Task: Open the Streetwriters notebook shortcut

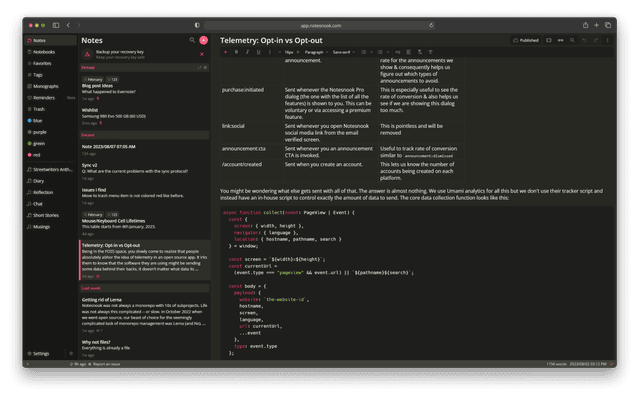Action: click(x=50, y=169)
